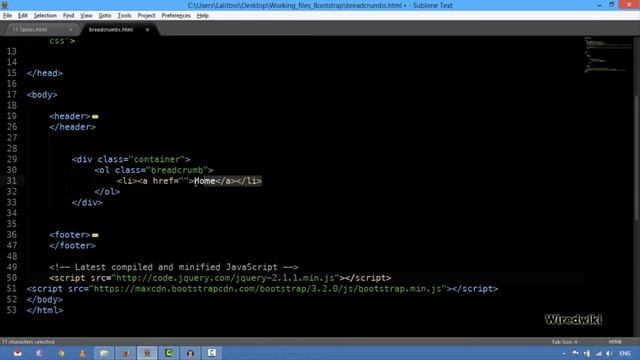This screenshot has height=360, width=640.
Task: Open the Help menu
Action: (x=202, y=16)
